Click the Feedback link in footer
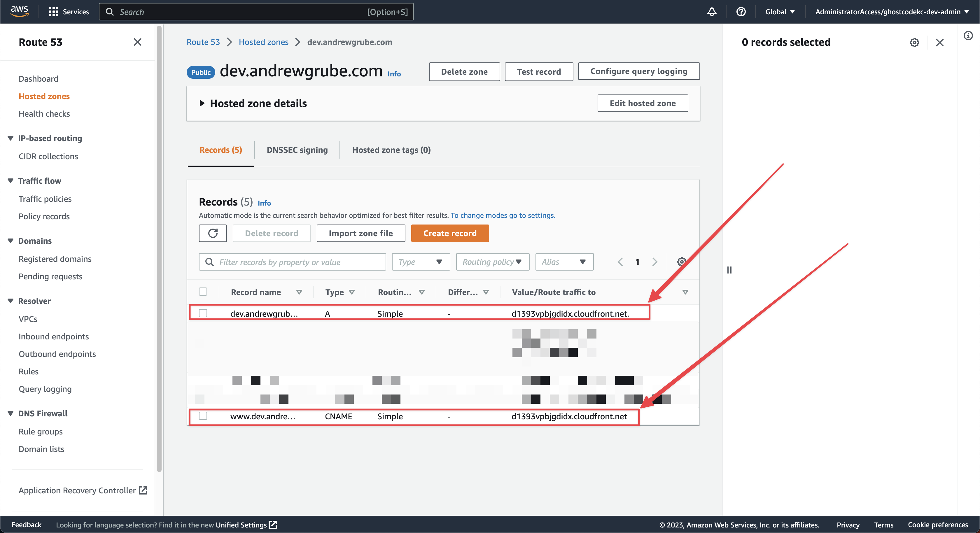 (x=26, y=525)
